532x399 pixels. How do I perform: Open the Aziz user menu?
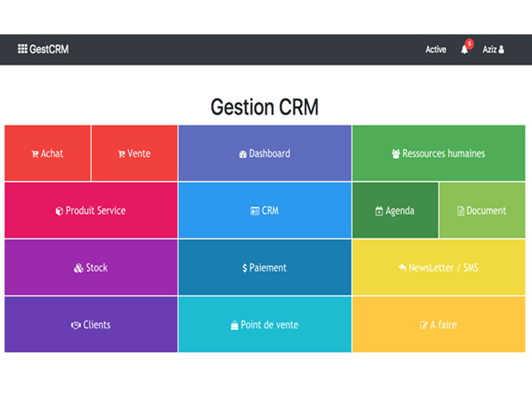tap(493, 50)
